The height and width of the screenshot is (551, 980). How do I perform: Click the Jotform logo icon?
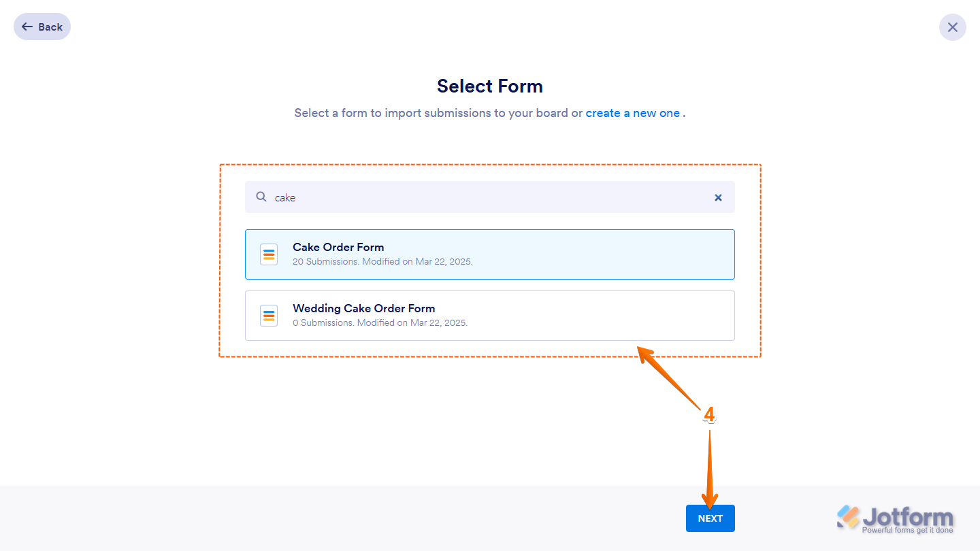point(848,518)
